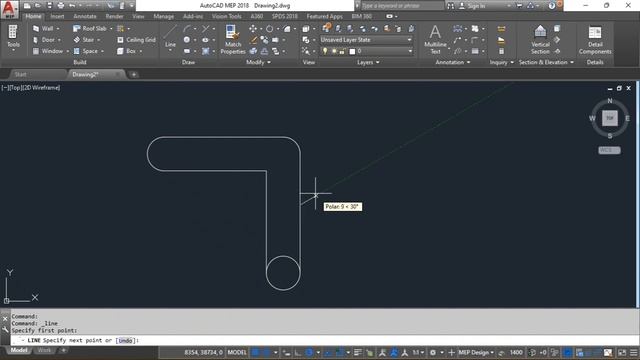
Task: Select the Space tool
Action: pos(86,51)
